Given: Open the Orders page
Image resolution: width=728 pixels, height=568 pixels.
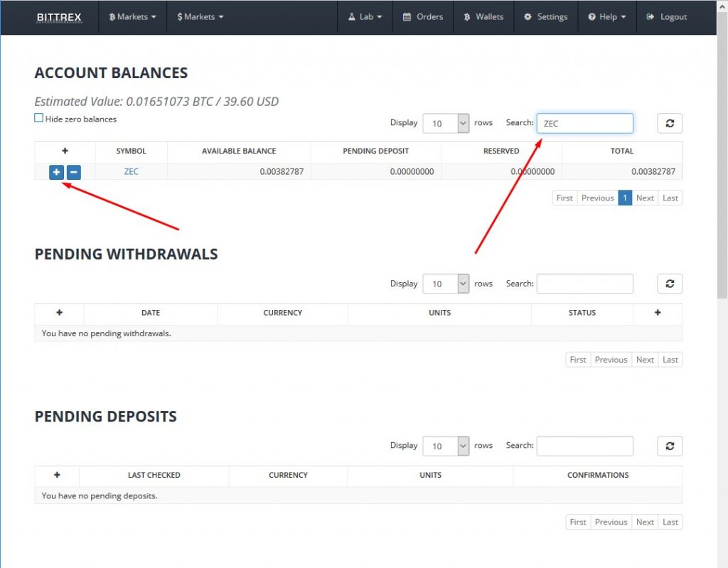Looking at the screenshot, I should (x=422, y=16).
